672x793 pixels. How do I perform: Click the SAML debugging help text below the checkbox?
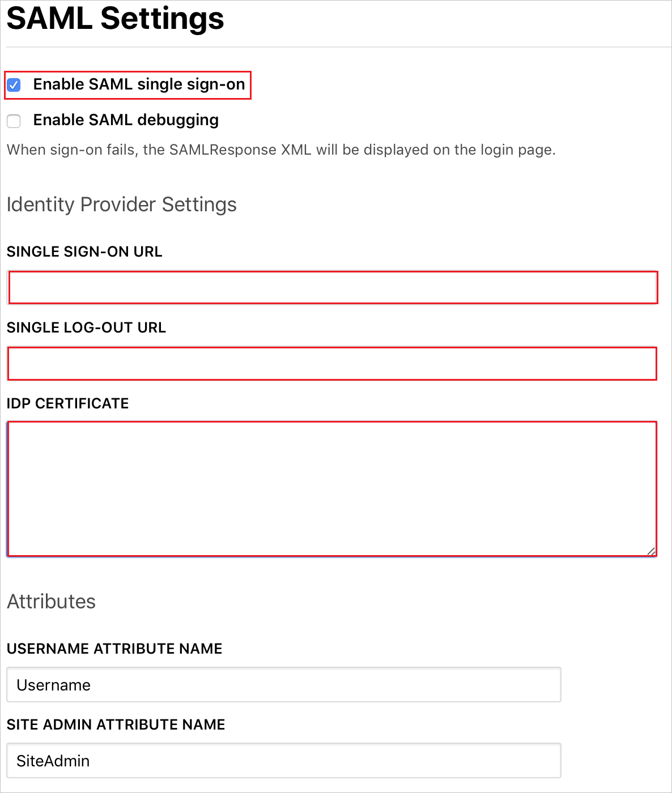point(282,150)
